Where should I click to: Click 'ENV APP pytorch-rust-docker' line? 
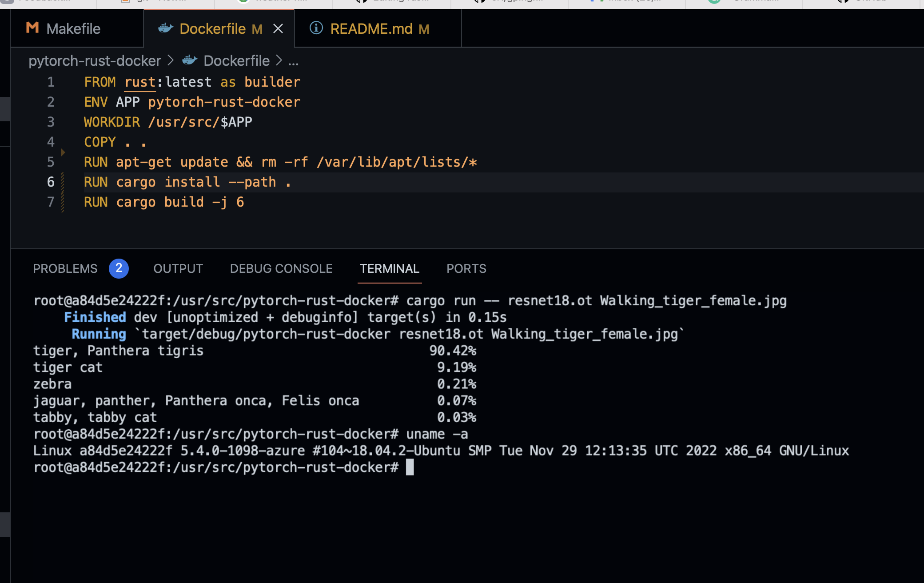(192, 102)
